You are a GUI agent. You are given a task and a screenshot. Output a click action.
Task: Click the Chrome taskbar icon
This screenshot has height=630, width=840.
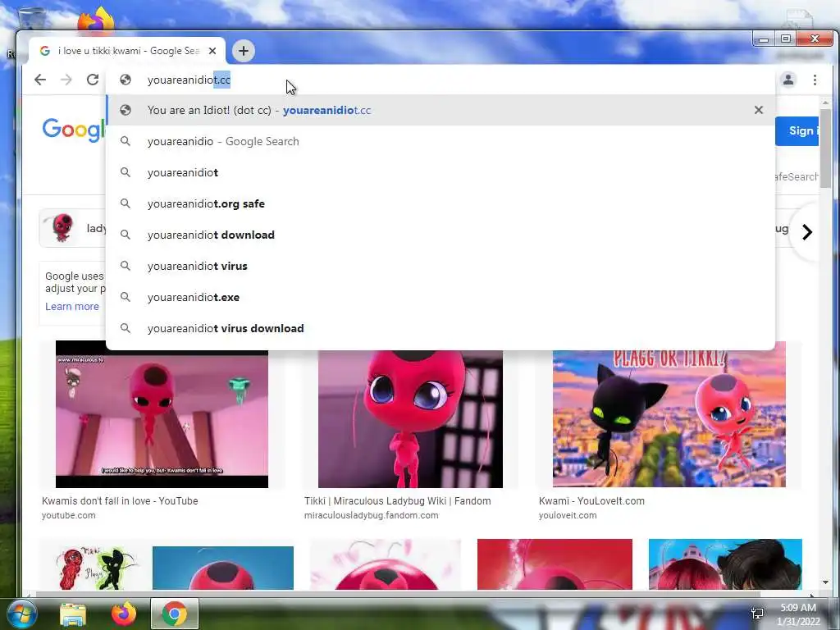tap(175, 614)
